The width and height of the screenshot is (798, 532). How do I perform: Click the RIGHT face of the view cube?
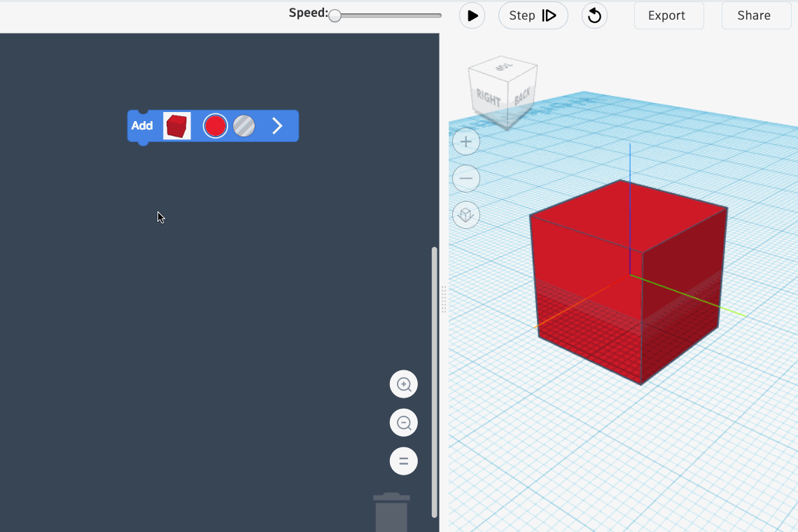click(489, 99)
